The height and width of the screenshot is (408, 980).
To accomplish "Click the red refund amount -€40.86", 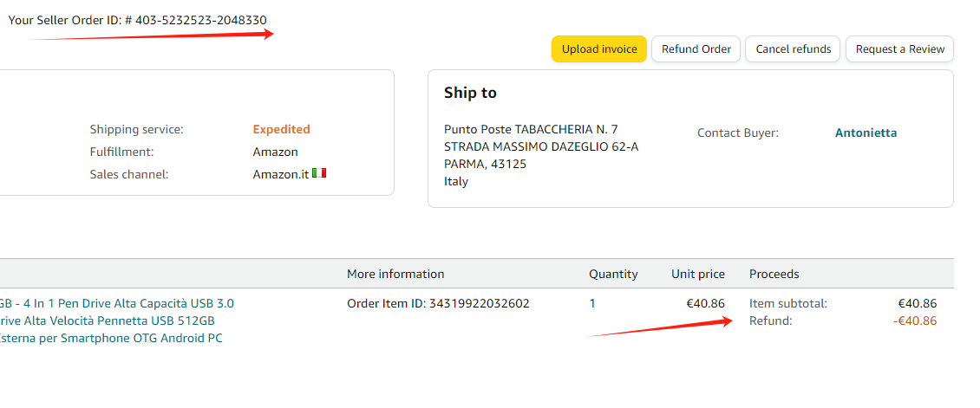I will click(x=914, y=321).
